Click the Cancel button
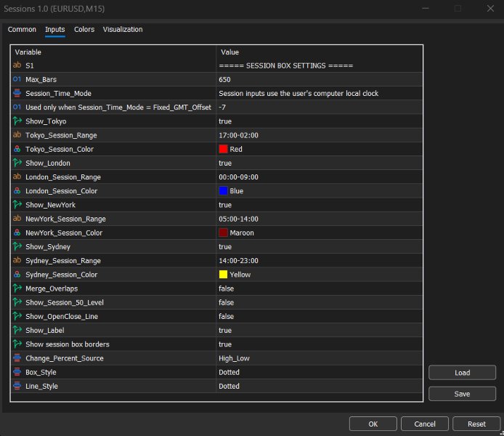The width and height of the screenshot is (504, 436). [x=425, y=424]
